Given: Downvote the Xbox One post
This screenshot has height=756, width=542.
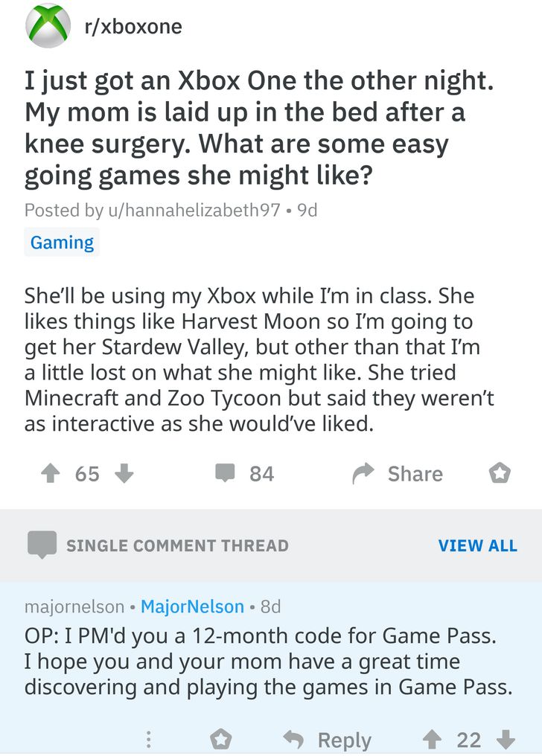Looking at the screenshot, I should click(x=125, y=474).
